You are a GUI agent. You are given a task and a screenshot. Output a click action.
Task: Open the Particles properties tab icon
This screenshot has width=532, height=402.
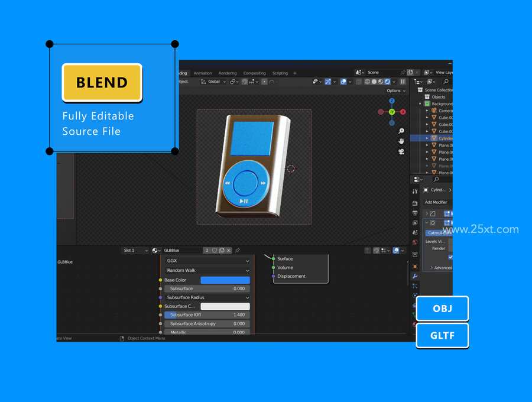[415, 286]
